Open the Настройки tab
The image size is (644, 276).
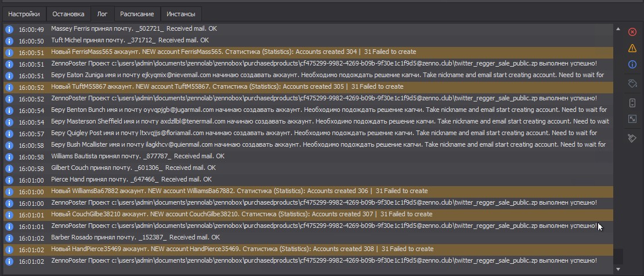pos(24,14)
